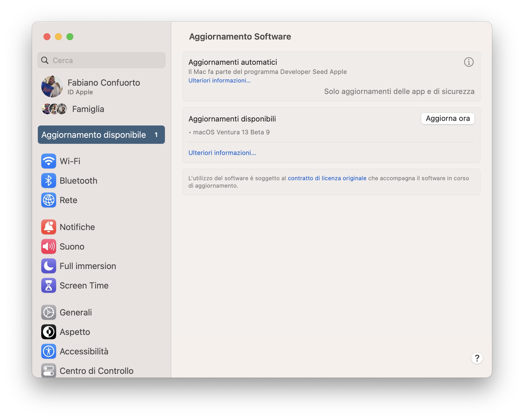Select the Aspetto appearance icon
The image size is (524, 420).
[x=48, y=332]
